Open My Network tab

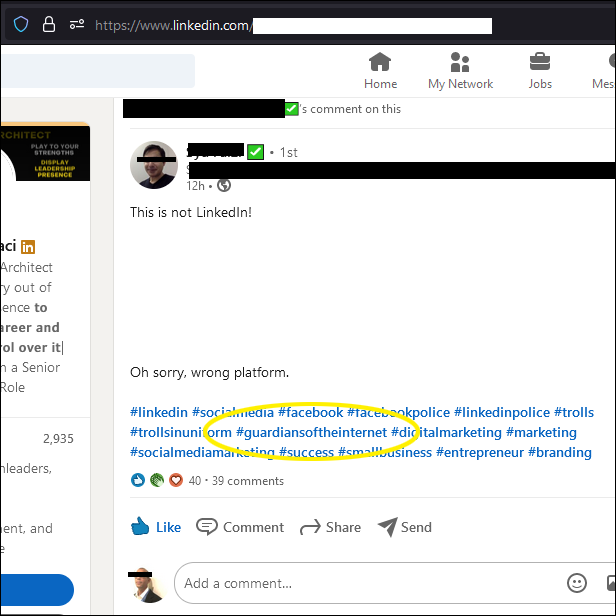[460, 71]
